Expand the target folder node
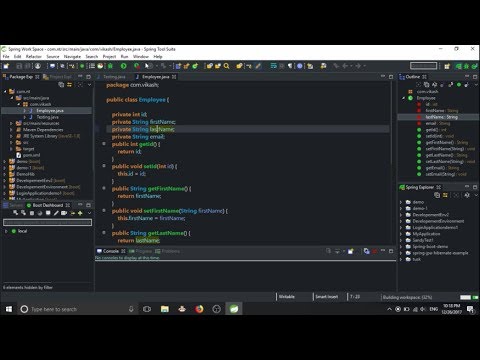 (x=11, y=149)
